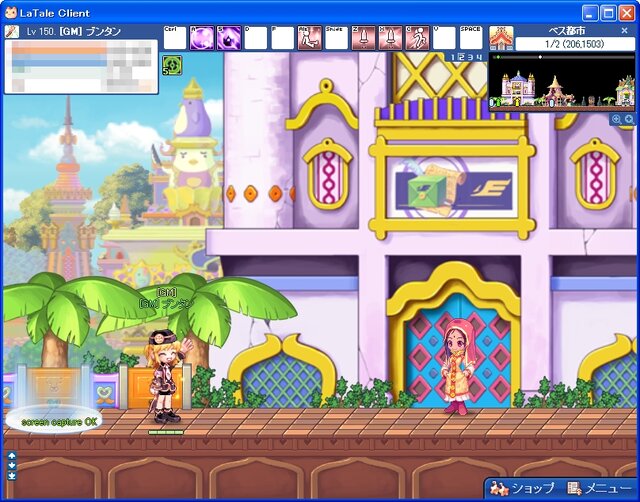This screenshot has width=640, height=502.
Task: Open the ショップ shop button
Action: click(522, 488)
